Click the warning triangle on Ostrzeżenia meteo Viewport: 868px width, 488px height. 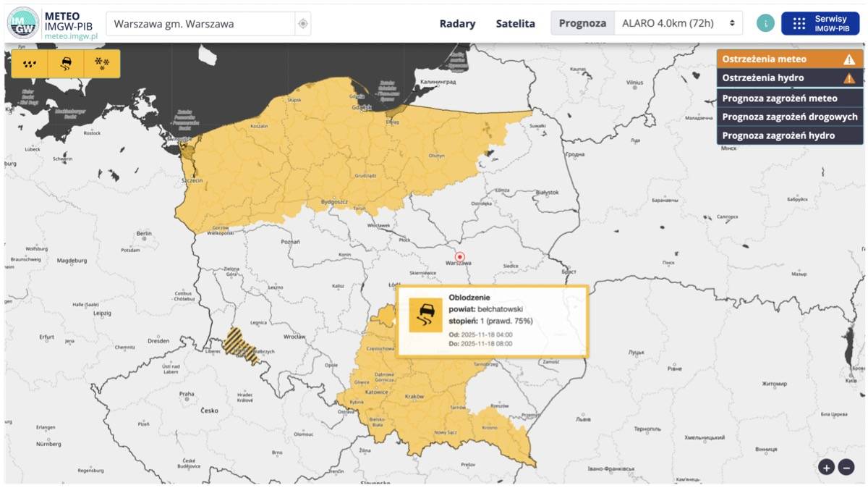[849, 59]
